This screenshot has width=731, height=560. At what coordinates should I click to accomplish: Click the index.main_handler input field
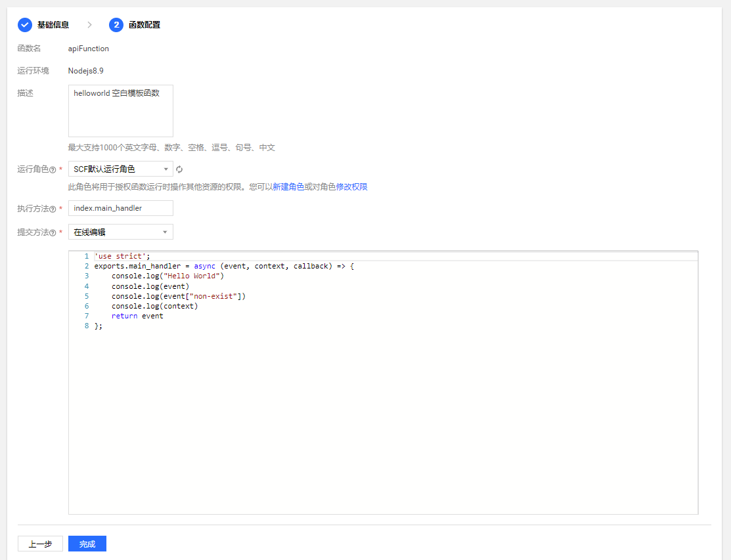[x=121, y=208]
